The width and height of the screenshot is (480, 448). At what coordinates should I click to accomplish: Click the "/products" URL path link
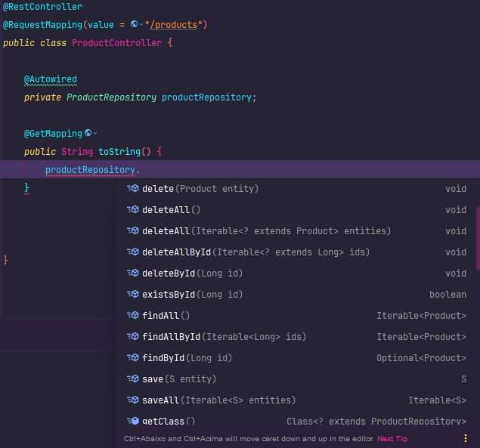[x=175, y=25]
